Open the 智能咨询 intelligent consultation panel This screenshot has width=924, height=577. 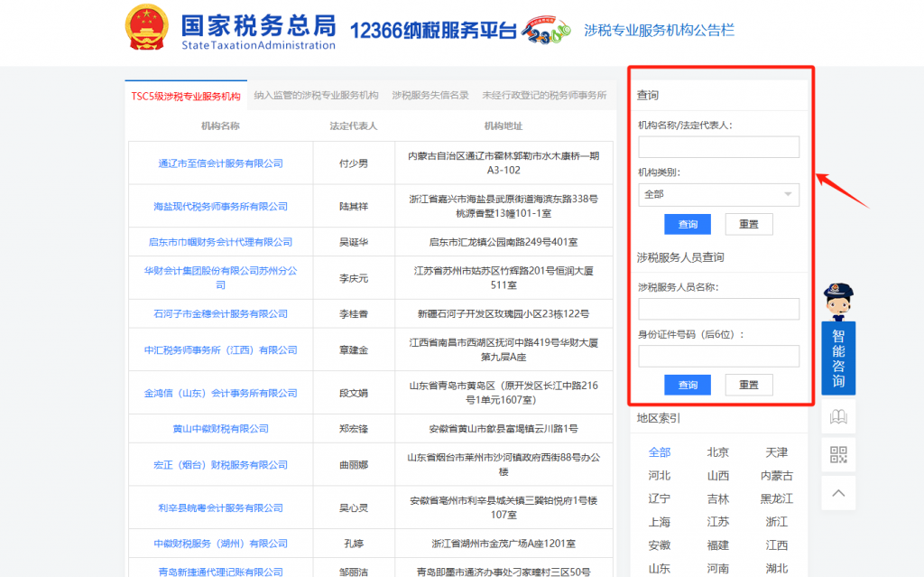coord(837,358)
